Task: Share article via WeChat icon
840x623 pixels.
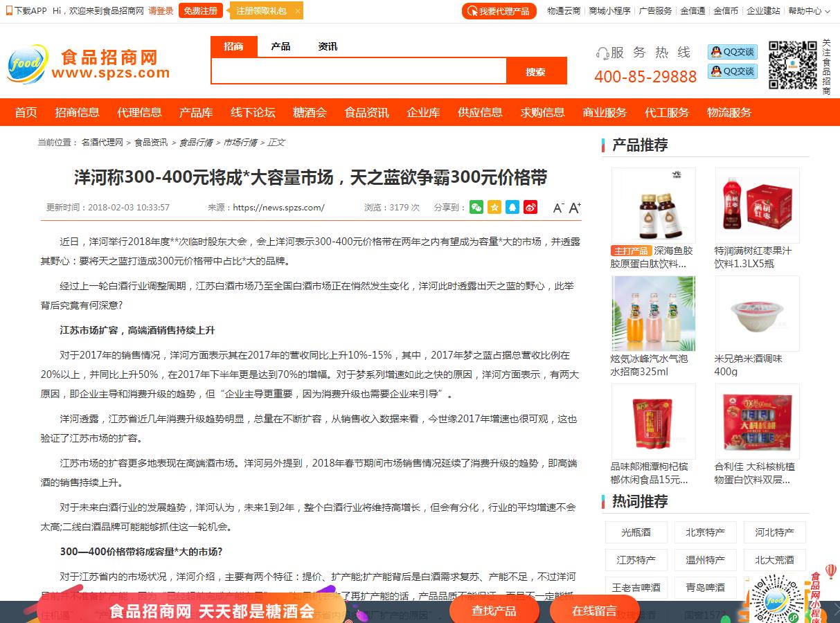Action: (x=476, y=207)
